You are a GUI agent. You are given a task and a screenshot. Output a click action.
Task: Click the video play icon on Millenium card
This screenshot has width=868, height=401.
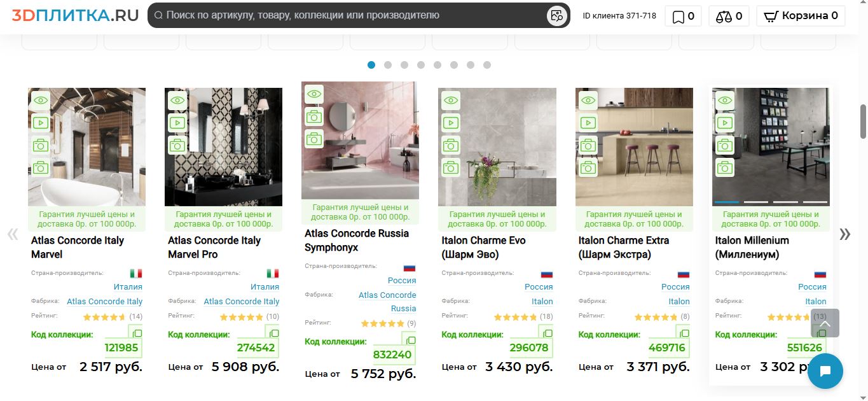coord(725,123)
